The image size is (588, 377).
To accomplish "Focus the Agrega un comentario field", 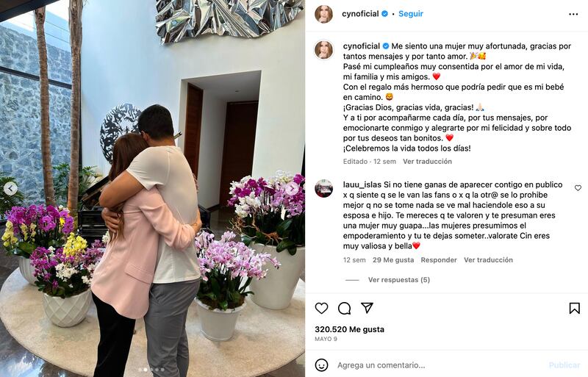I will point(439,365).
